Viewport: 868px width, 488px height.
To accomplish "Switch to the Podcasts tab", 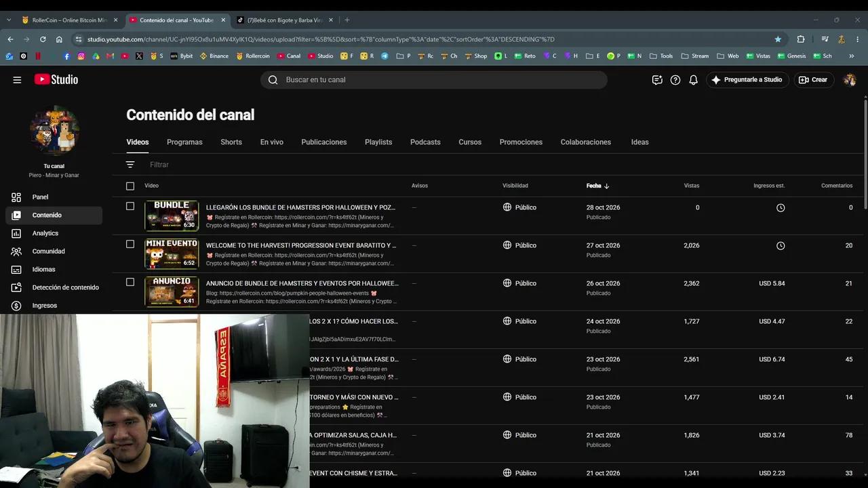I will point(425,142).
